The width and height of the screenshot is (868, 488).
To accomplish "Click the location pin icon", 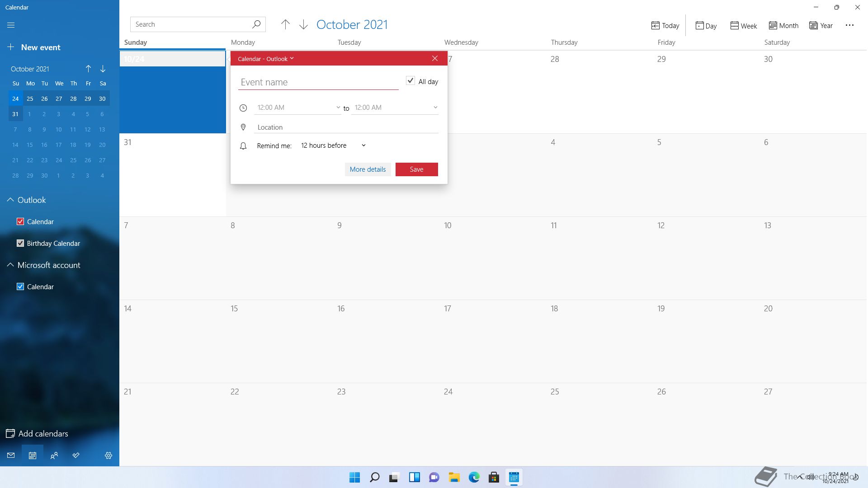I will [x=243, y=127].
